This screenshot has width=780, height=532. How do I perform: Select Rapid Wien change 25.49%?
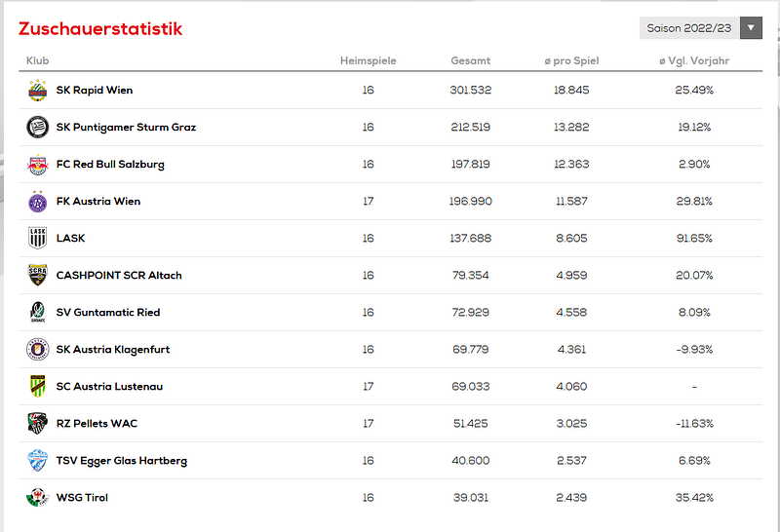tap(694, 90)
